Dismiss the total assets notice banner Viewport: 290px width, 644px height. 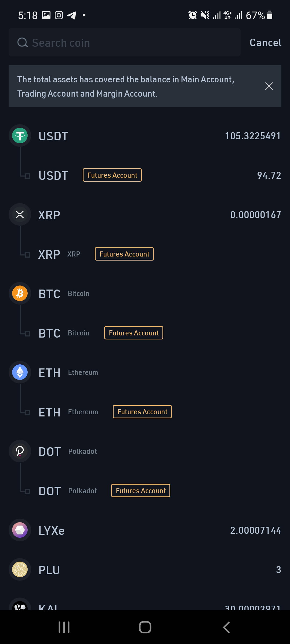(x=269, y=86)
